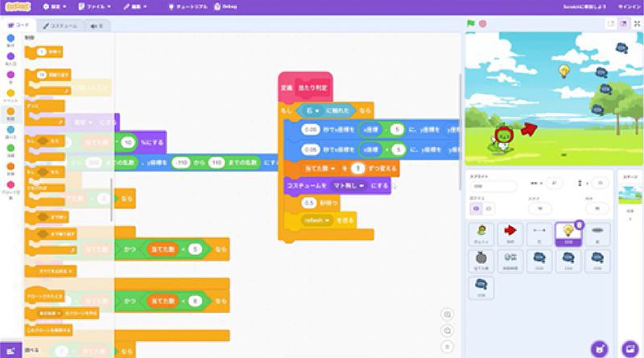644x358 pixels.
Task: Click the value 1 in change variable block
Action: pos(357,168)
